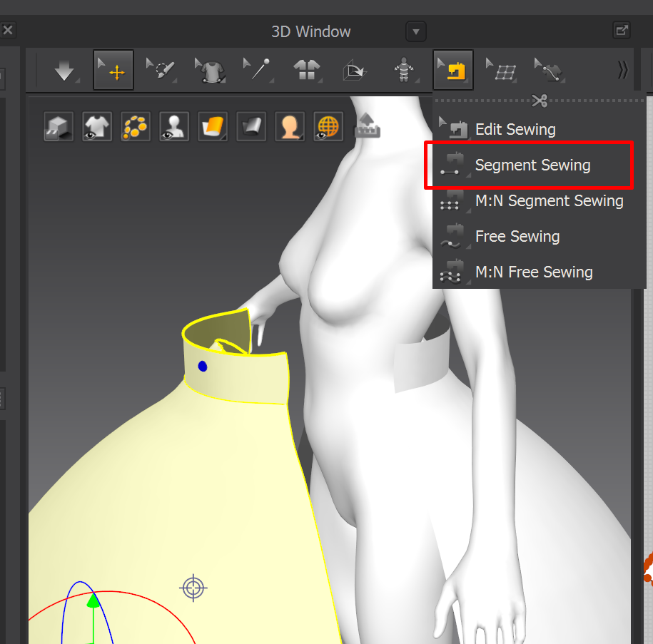Toggle Show Garment visibility icon
This screenshot has height=644, width=653.
tap(97, 126)
